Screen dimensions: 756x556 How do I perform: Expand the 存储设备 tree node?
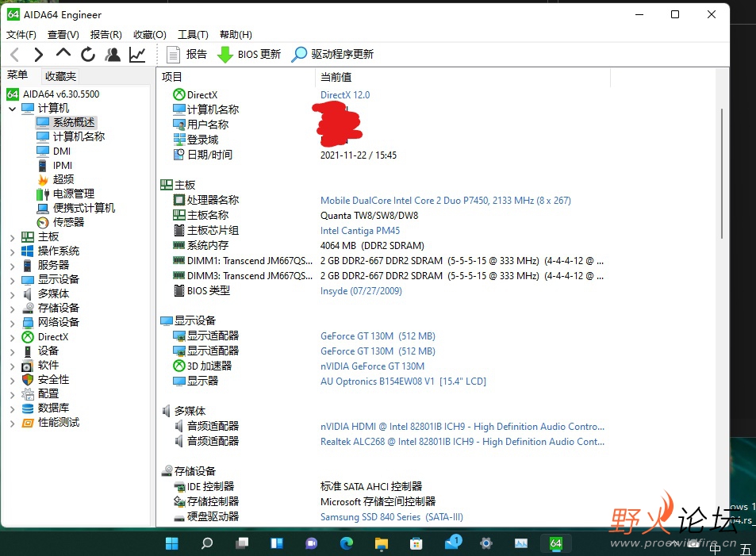pos(13,308)
